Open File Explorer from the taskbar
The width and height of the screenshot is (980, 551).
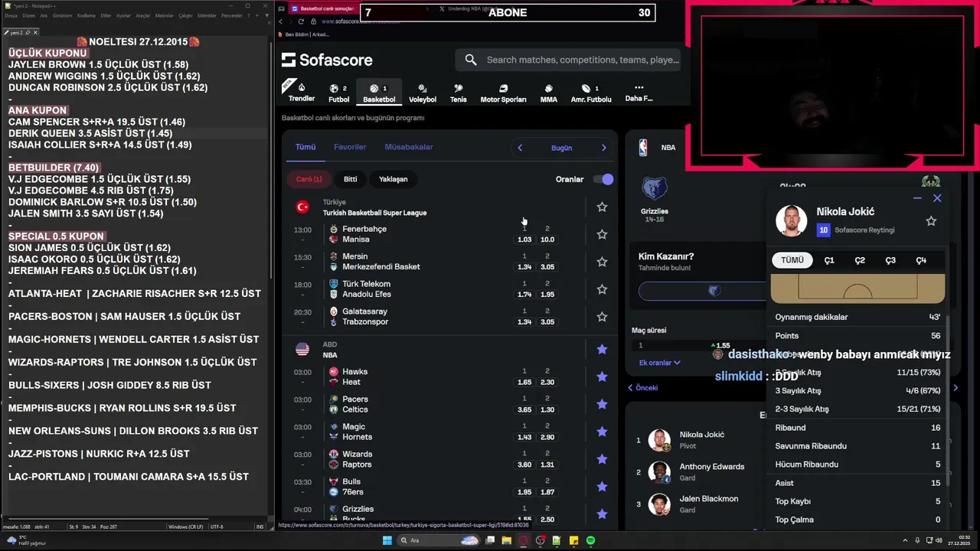[x=506, y=540]
